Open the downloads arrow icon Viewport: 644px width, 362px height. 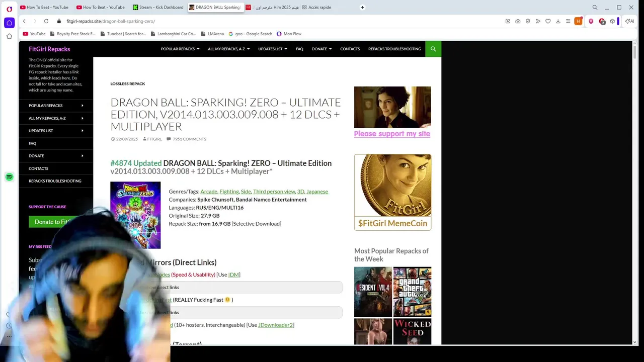point(558,21)
